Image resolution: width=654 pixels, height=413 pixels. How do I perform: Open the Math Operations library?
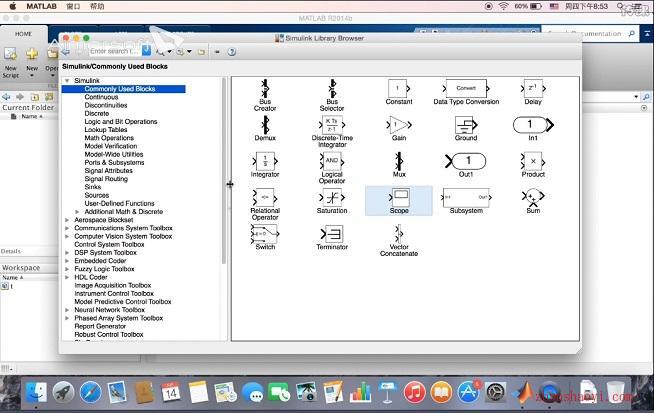pos(109,138)
